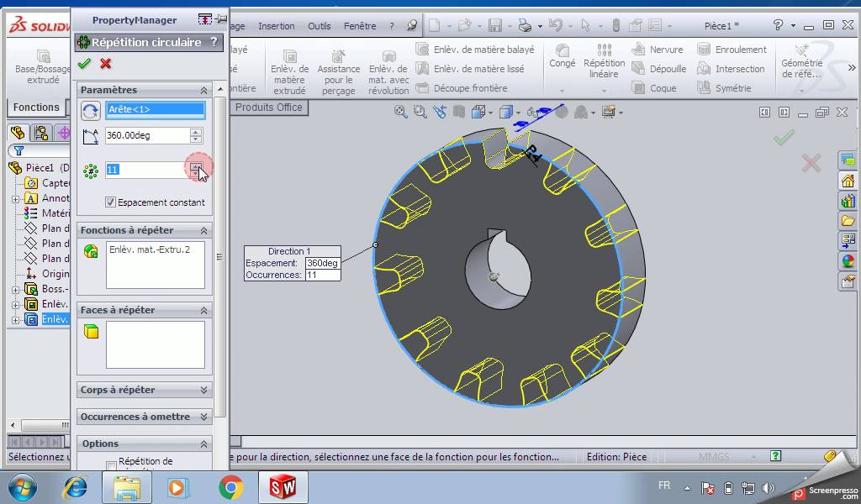Open the home icon in right task pane
This screenshot has height=504, width=861.
pos(848,181)
